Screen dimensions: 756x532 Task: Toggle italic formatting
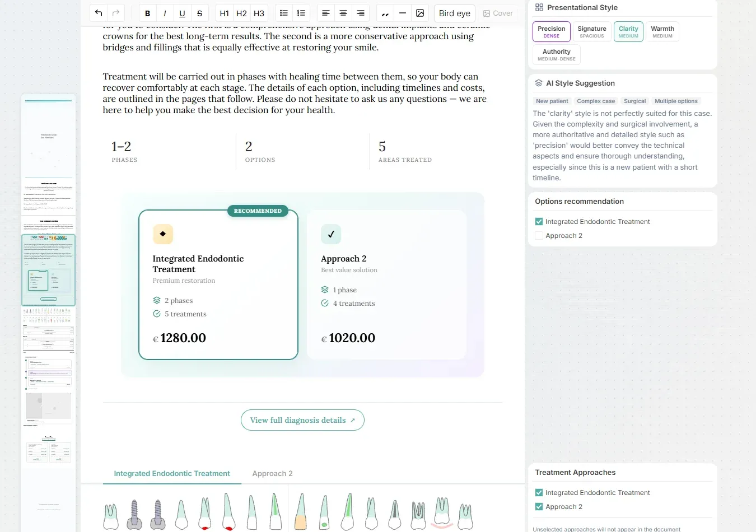pyautogui.click(x=165, y=13)
